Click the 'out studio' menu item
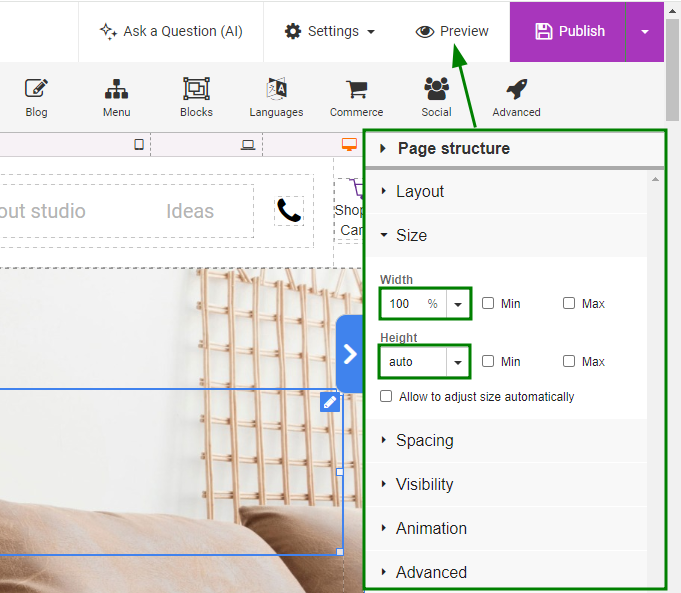The height and width of the screenshot is (593, 681). click(x=43, y=211)
